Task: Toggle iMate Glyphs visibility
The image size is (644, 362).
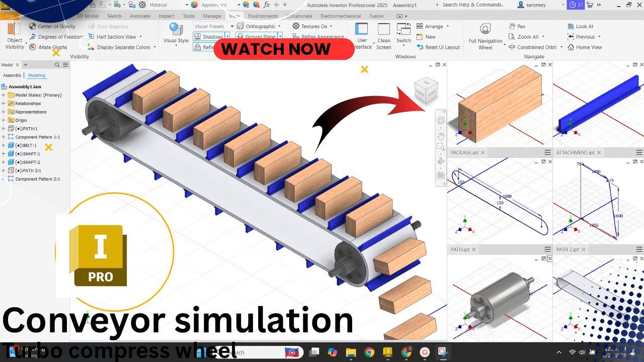Action: (x=48, y=47)
